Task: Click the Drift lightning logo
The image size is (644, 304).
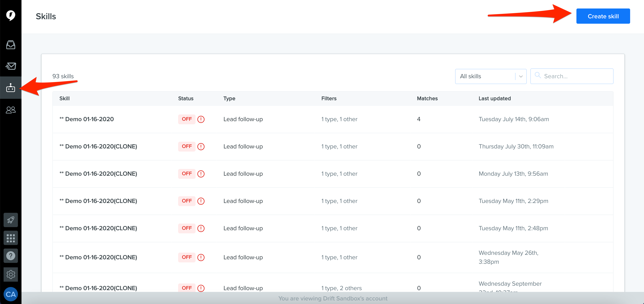Action: click(11, 15)
